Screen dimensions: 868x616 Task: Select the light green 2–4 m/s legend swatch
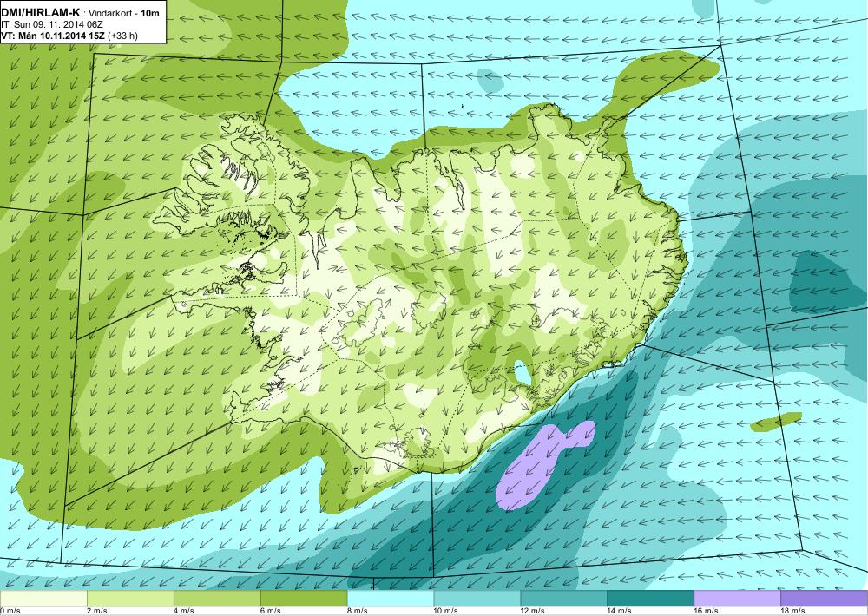pyautogui.click(x=131, y=599)
